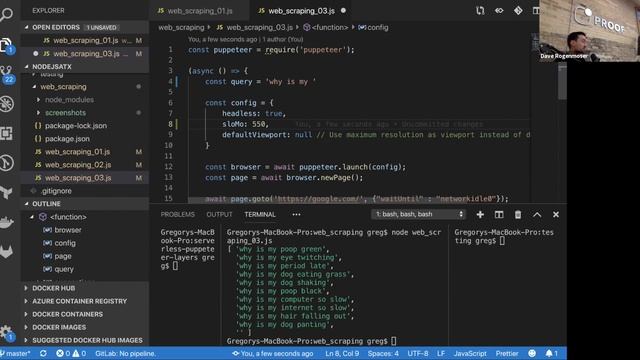640x360 pixels.
Task: Open the Debug view icon
Action: 7,104
